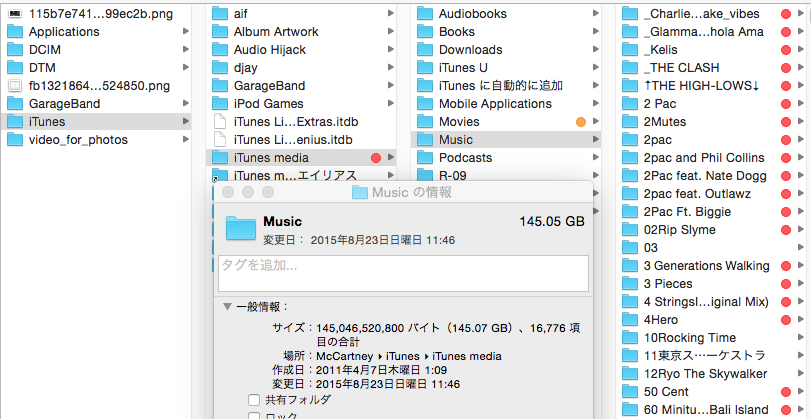Select the 02Rip Slyme folder
The image size is (811, 419).
(713, 230)
